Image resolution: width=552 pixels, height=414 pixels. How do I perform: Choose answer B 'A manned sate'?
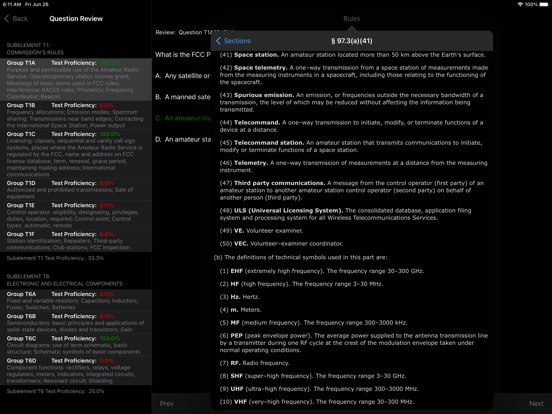[x=183, y=97]
